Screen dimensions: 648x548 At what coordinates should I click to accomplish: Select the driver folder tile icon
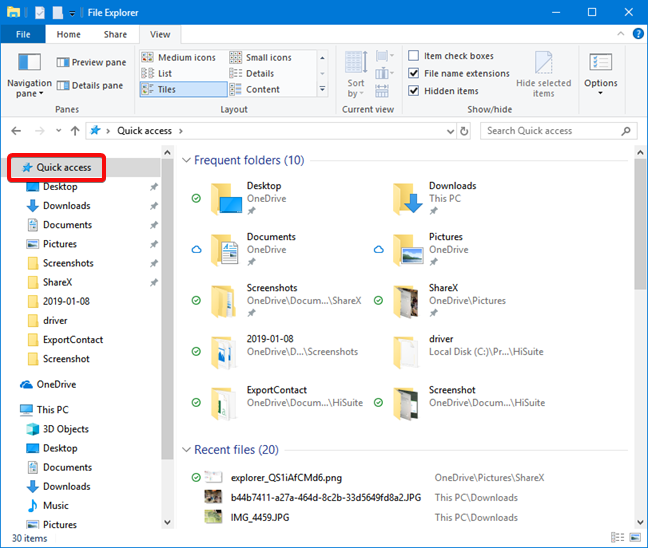tap(406, 352)
